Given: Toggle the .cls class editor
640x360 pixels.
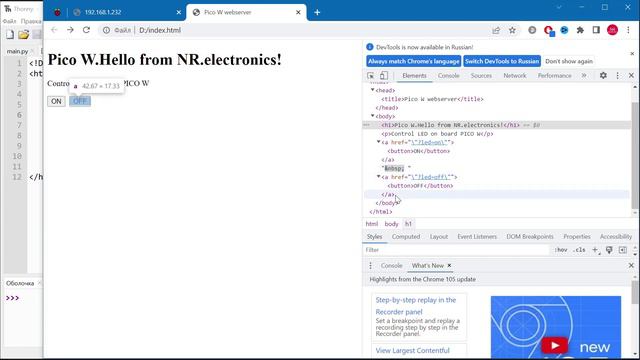Looking at the screenshot, I should click(579, 250).
